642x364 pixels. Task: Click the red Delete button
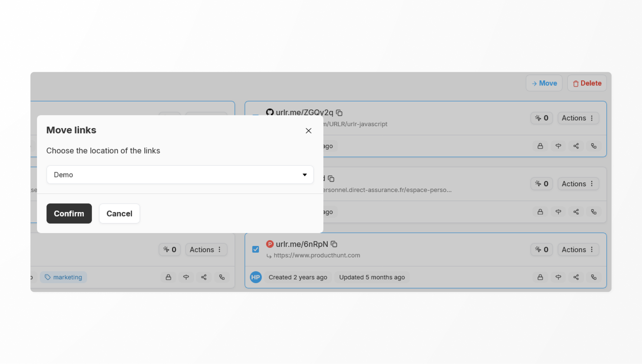[587, 83]
